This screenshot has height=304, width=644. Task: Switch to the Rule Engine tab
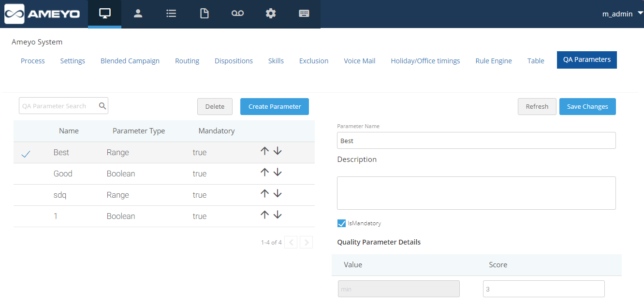(x=494, y=60)
